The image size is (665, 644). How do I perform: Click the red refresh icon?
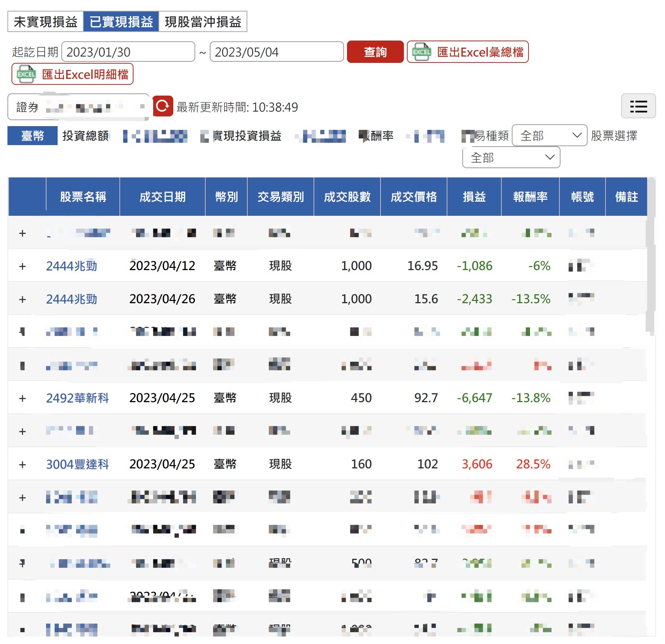coord(163,106)
